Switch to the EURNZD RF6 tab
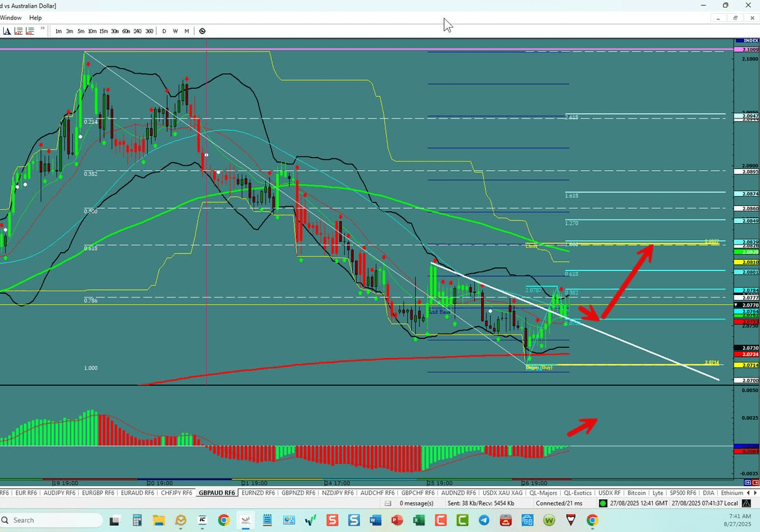 pos(258,493)
